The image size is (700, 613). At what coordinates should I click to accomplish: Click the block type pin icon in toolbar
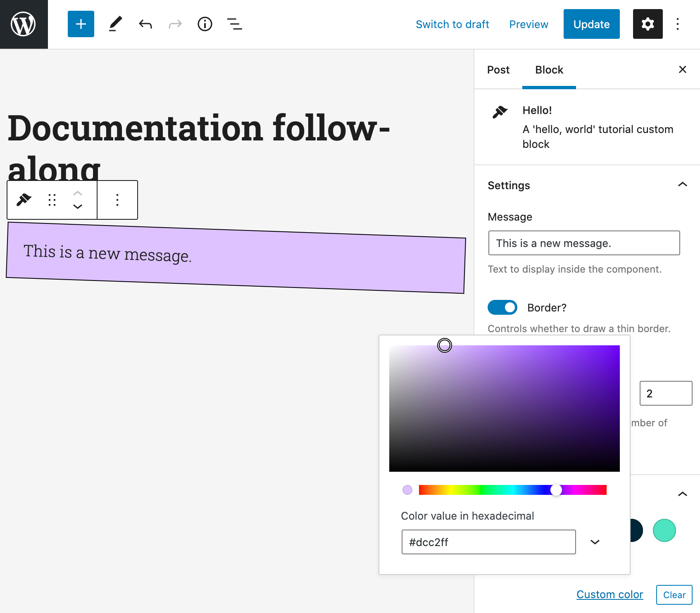pos(24,200)
